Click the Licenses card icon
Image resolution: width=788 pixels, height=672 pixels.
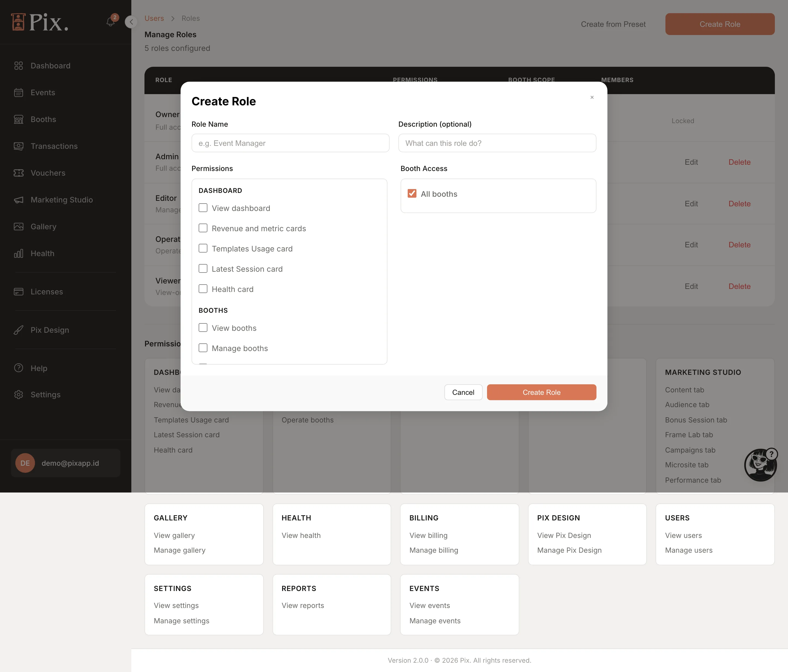(19, 292)
